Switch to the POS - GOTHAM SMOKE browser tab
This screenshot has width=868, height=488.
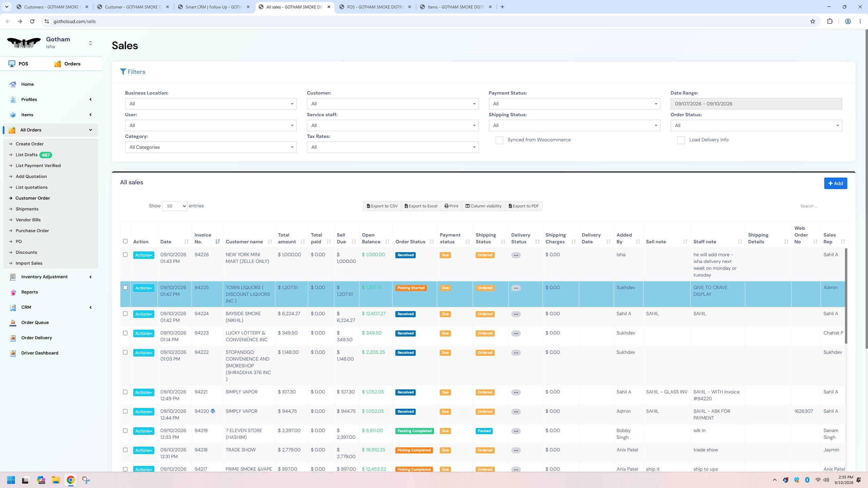click(375, 7)
